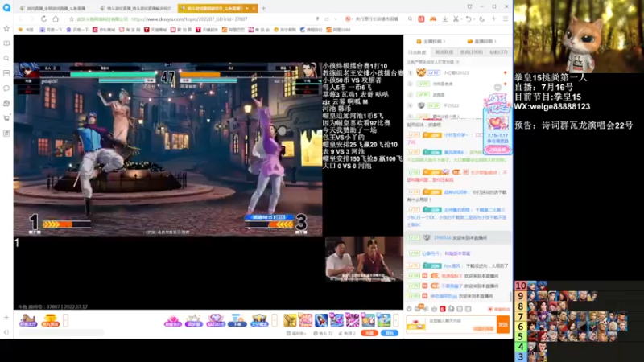Expand the undo arrow dropdown
Screen dimensions: 644x362
pyautogui.click(x=473, y=19)
